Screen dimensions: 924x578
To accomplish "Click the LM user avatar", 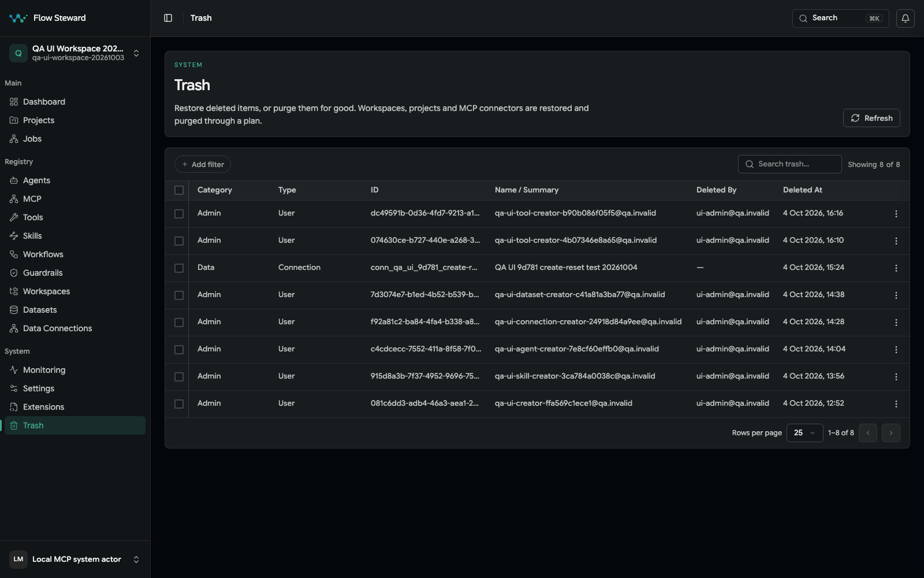I will pos(18,560).
